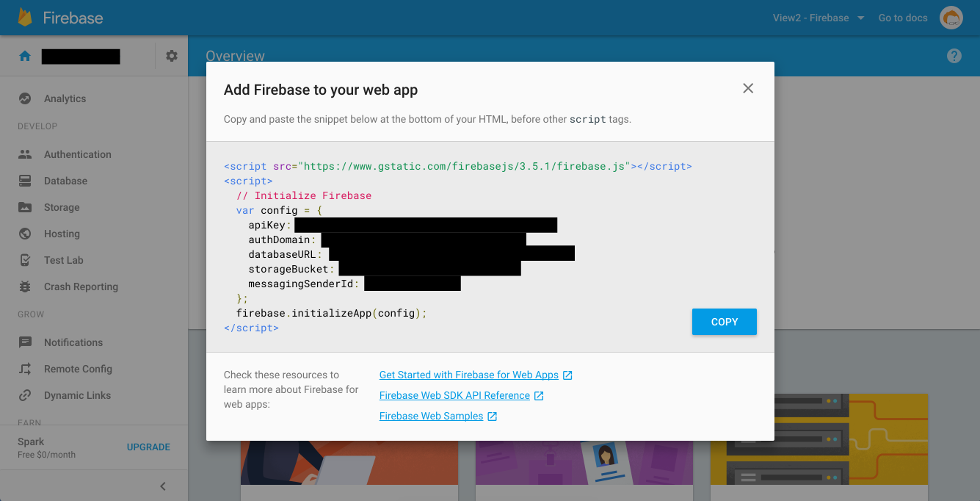
Task: Click the gstatic firebase.js script URL
Action: click(465, 166)
